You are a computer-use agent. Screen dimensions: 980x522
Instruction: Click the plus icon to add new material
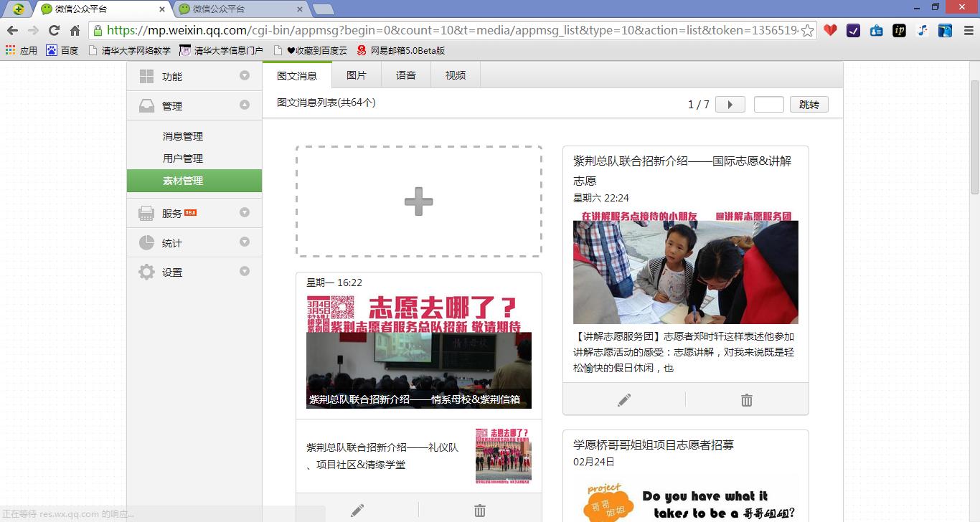(418, 201)
